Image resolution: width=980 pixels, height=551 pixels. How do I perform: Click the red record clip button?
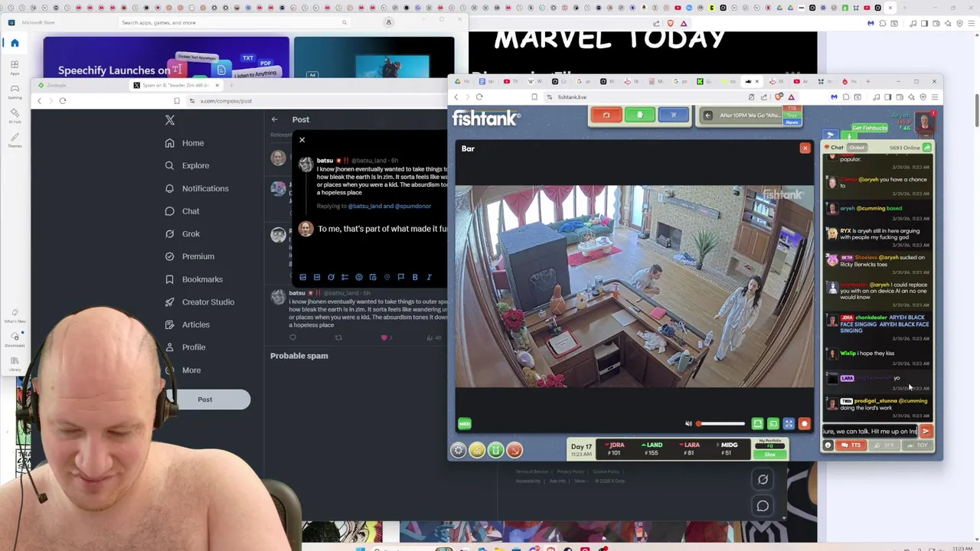click(804, 424)
